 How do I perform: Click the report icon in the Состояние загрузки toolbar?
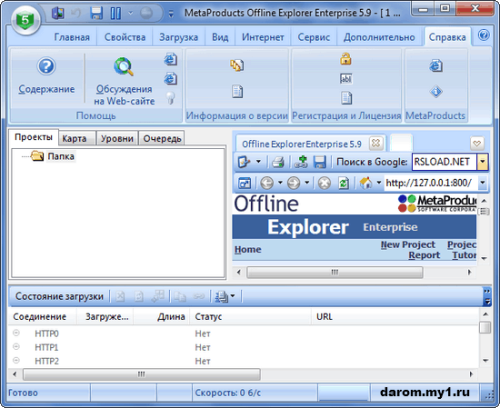point(221,296)
